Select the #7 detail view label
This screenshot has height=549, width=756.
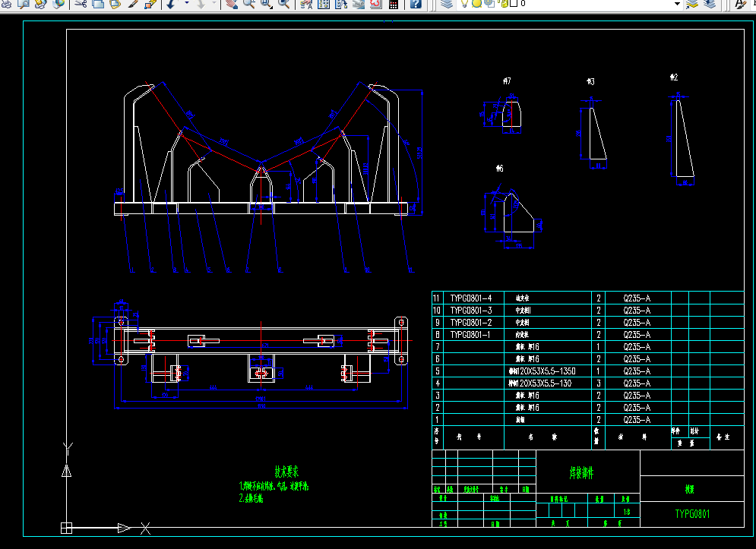[507, 81]
